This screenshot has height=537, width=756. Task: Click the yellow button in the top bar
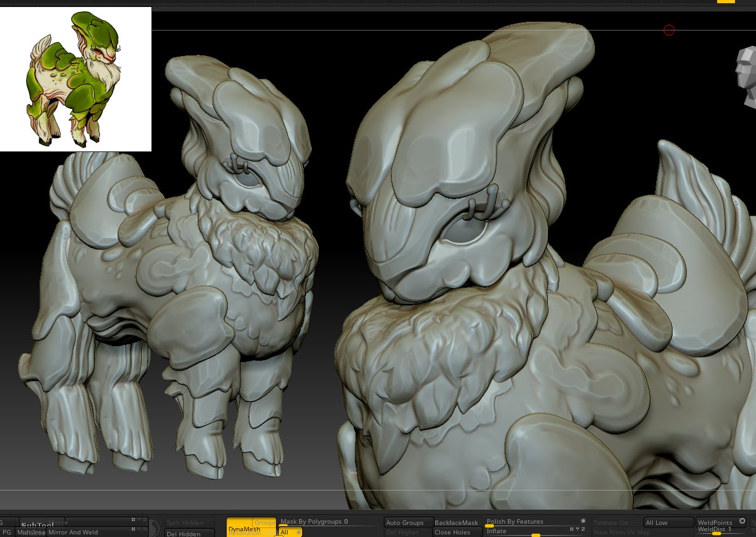tap(726, 1)
